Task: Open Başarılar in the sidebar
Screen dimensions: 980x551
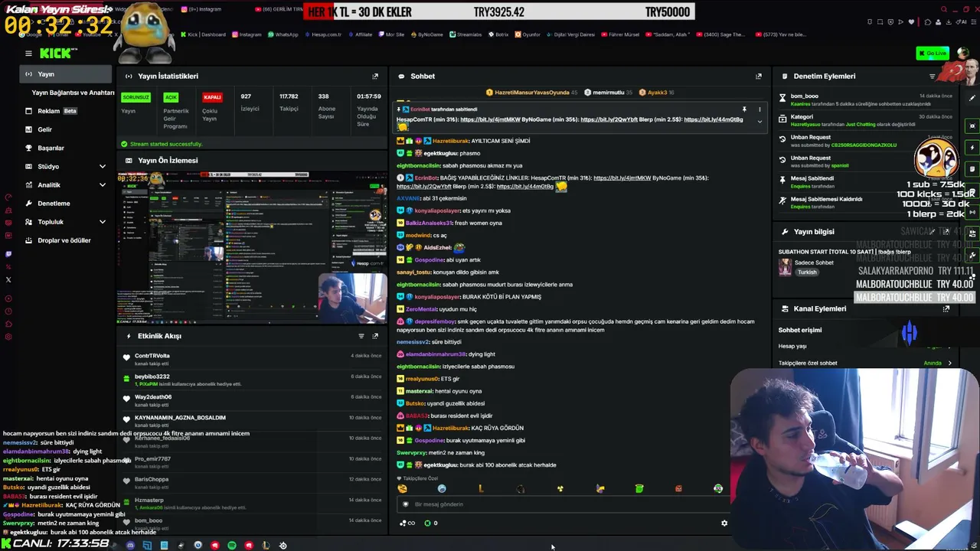Action: pos(51,148)
